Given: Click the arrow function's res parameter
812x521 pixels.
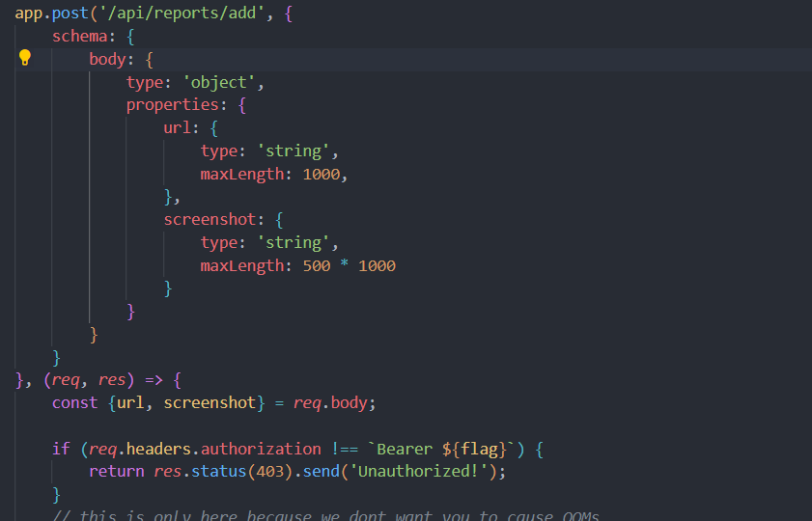Looking at the screenshot, I should (x=111, y=380).
